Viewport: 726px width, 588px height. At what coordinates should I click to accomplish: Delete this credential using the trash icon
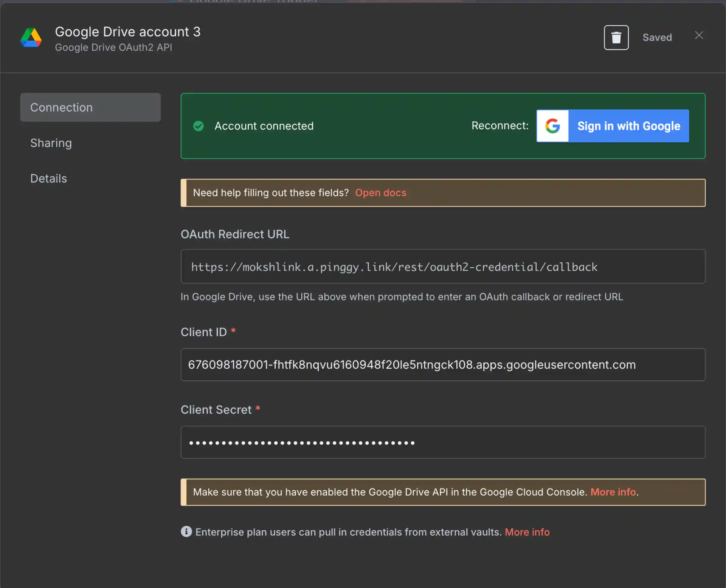pyautogui.click(x=616, y=37)
